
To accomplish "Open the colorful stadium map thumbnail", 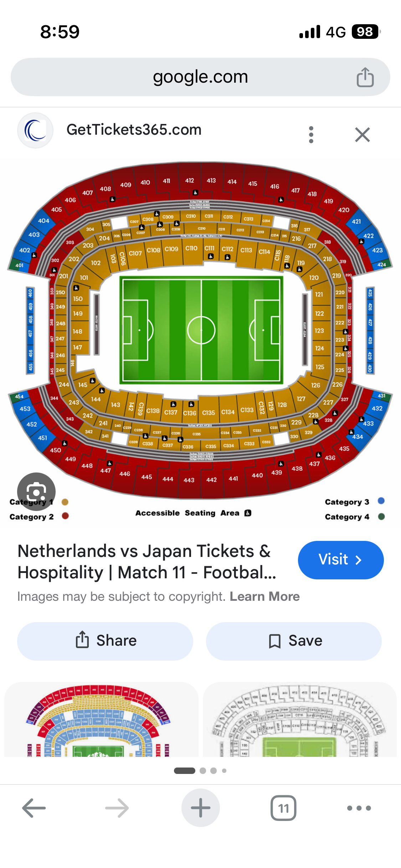I will (101, 719).
